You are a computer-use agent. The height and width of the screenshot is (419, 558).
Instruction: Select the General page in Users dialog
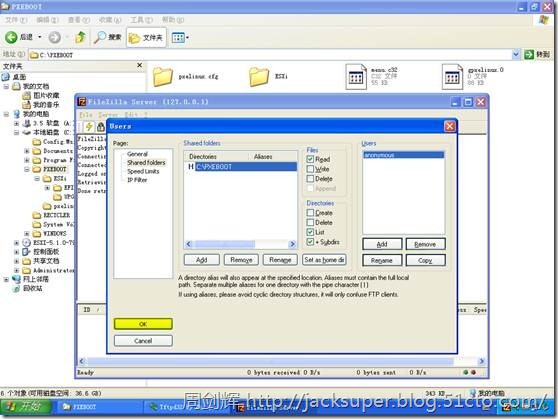click(137, 154)
